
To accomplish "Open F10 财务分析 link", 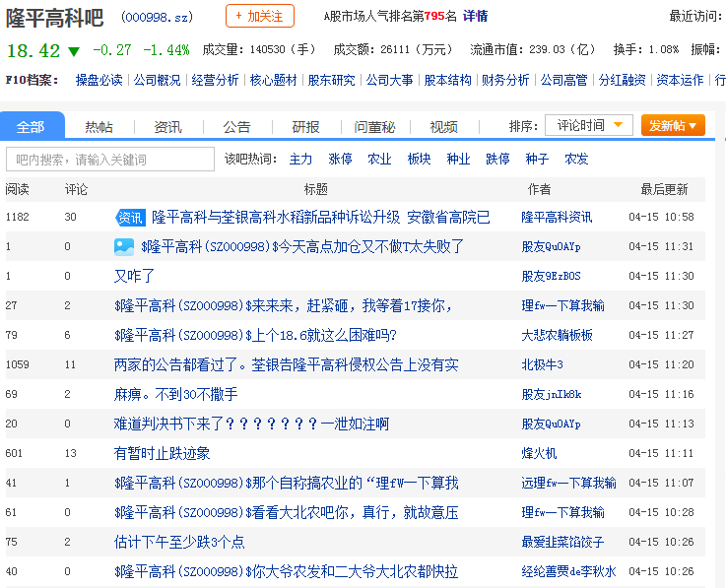I will pos(505,80).
